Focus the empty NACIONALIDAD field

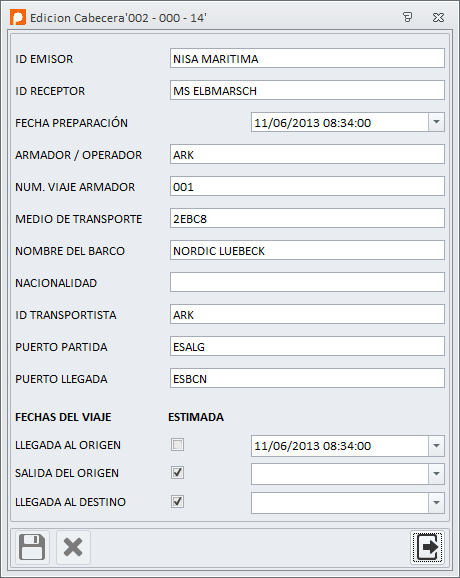(307, 282)
